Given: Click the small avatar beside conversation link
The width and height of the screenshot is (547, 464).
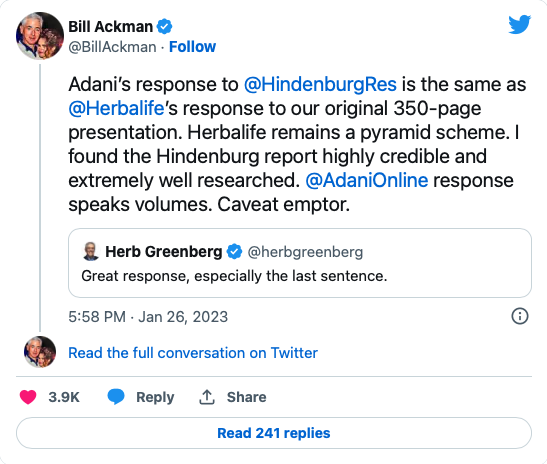Looking at the screenshot, I should (40, 352).
